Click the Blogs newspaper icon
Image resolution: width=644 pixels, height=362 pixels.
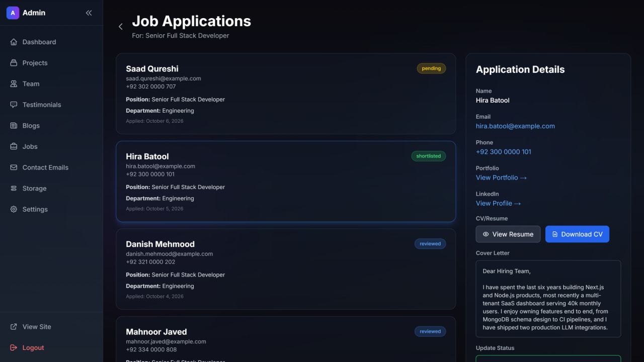pos(14,126)
